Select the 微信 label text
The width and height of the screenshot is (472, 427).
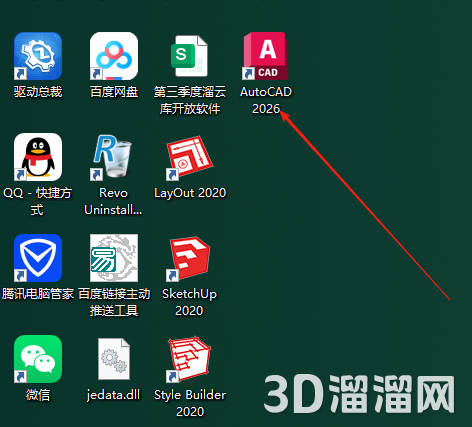pos(38,395)
